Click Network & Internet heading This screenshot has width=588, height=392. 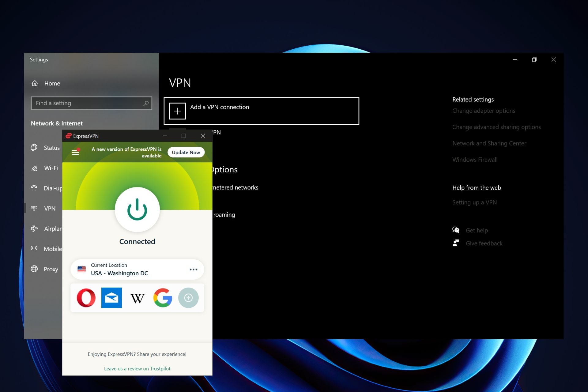coord(57,123)
